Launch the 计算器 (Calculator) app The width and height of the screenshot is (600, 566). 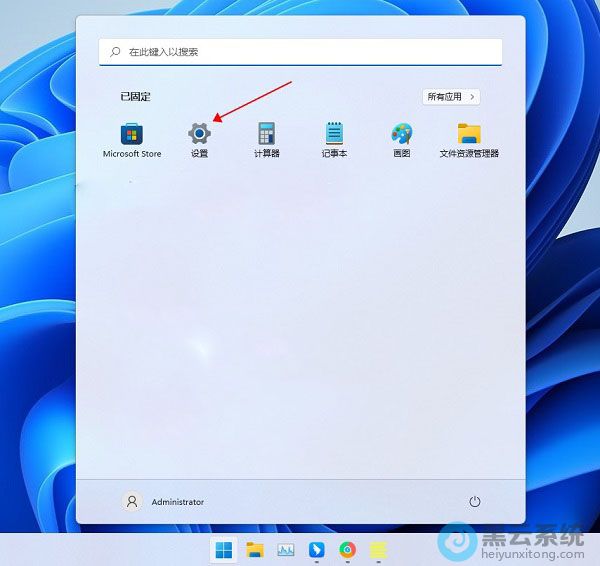click(x=266, y=135)
